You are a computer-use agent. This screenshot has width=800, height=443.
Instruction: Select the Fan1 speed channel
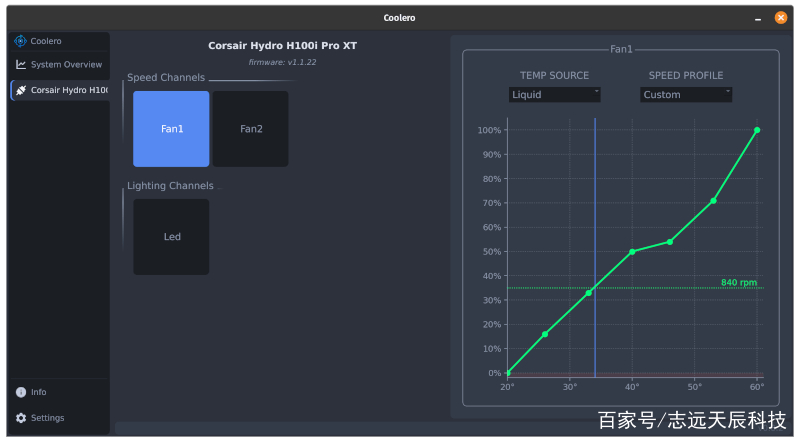click(x=171, y=129)
